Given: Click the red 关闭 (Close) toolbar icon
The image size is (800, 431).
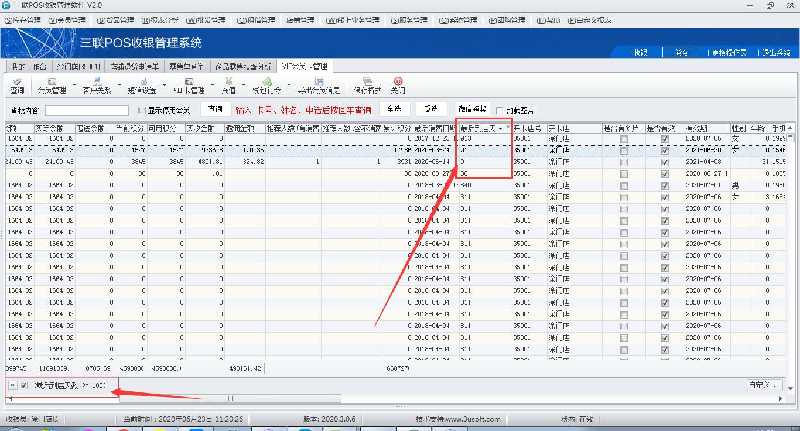Looking at the screenshot, I should [398, 85].
